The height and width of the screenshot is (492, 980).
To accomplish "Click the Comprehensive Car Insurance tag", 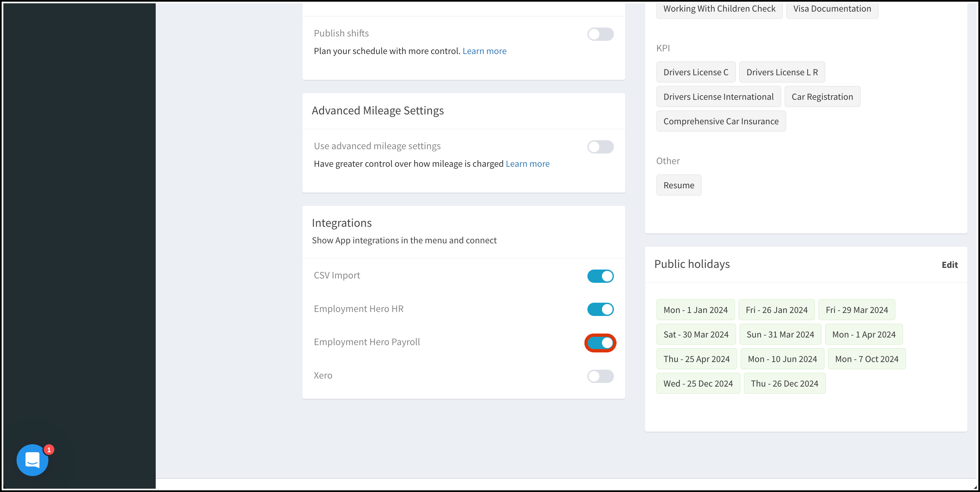I will (721, 121).
